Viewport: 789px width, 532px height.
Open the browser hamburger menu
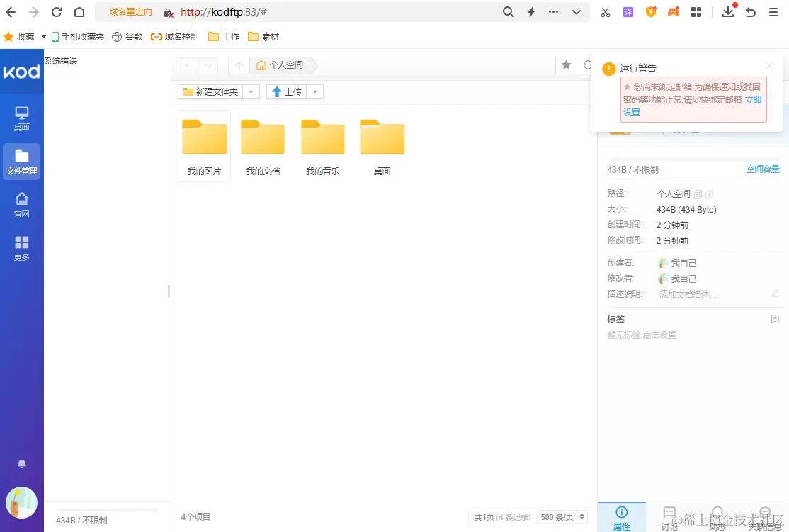tap(773, 12)
